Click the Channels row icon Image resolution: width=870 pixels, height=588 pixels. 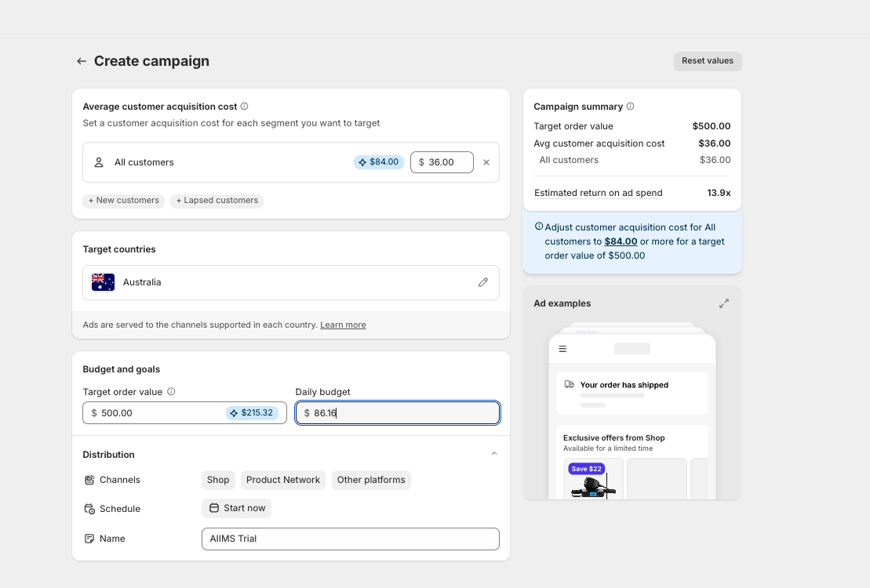click(x=89, y=480)
